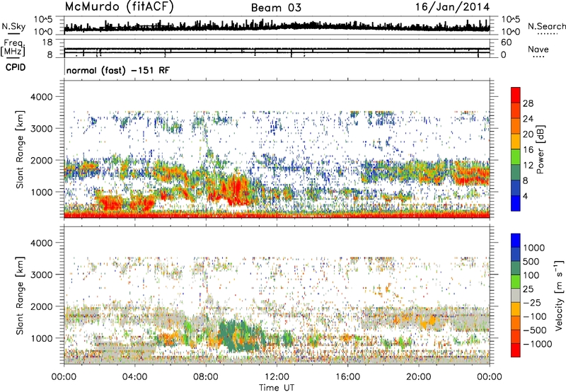Click the sky noise trace panel
Image resolution: width=566 pixels, height=392 pixels.
tap(277, 25)
